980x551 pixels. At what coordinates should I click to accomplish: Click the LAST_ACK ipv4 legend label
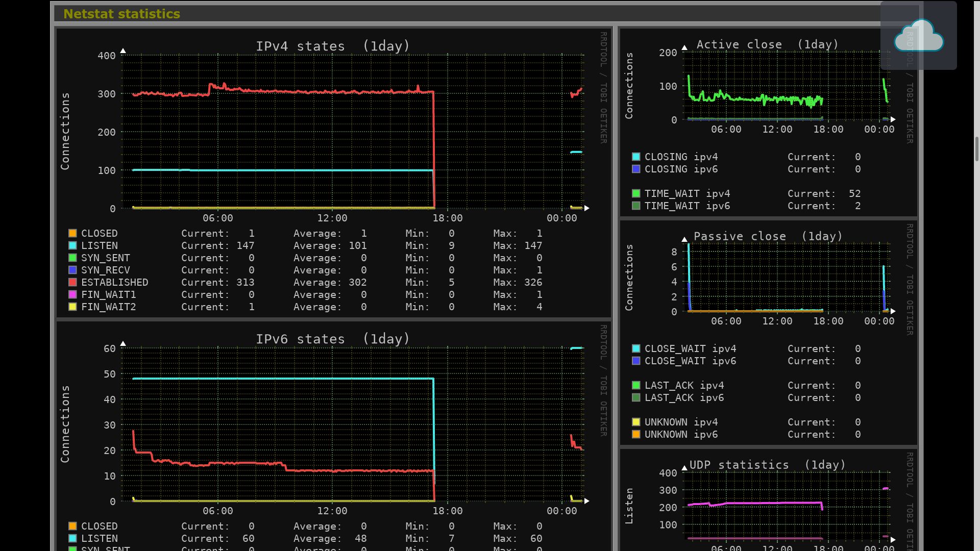coord(684,386)
